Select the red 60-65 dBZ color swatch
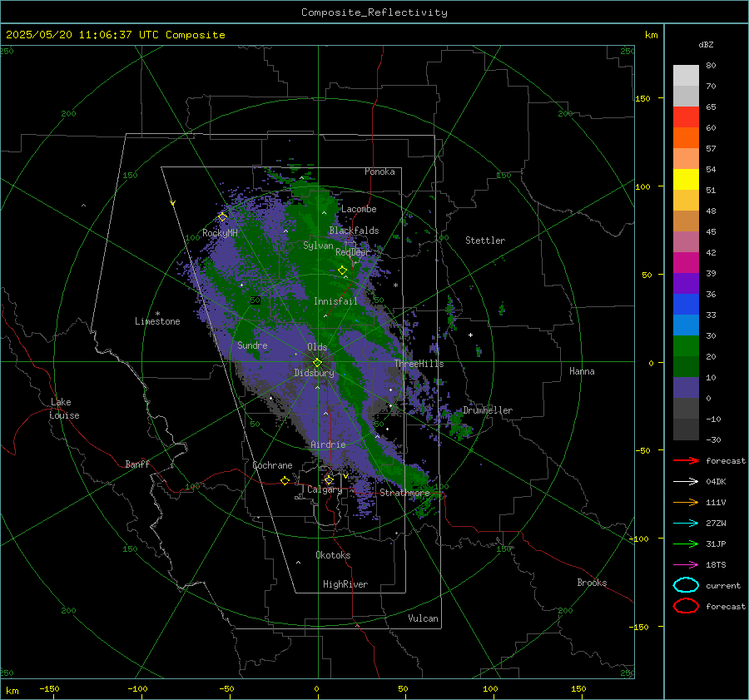The image size is (749, 700). (x=686, y=117)
